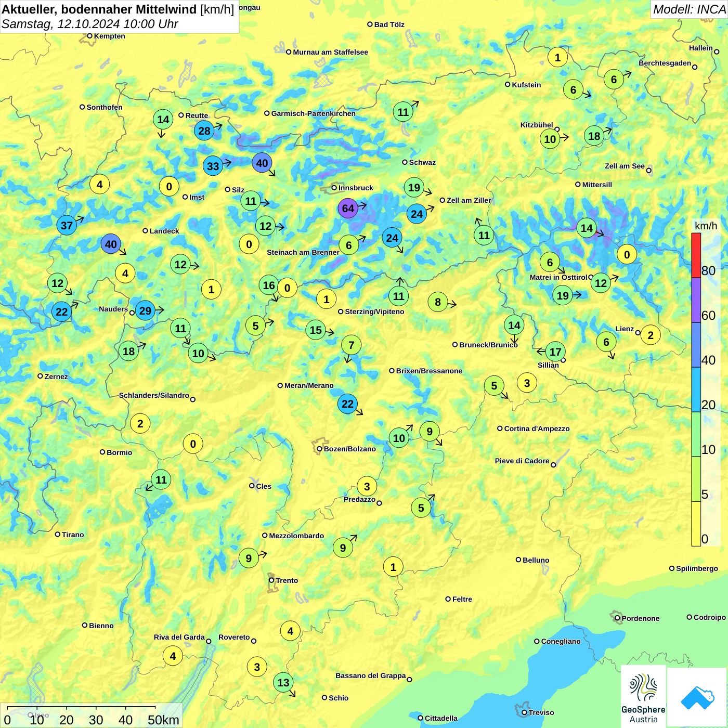
Task: Click the Lienz town label
Action: pos(625,329)
